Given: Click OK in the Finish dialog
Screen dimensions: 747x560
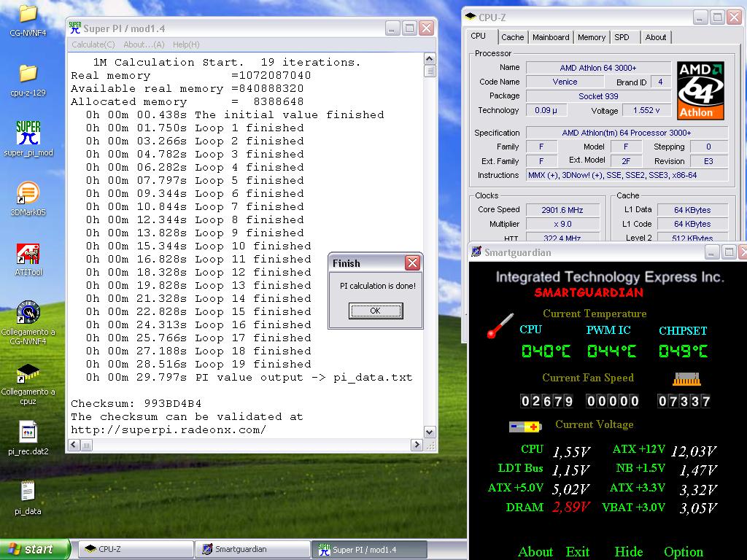Looking at the screenshot, I should point(376,311).
